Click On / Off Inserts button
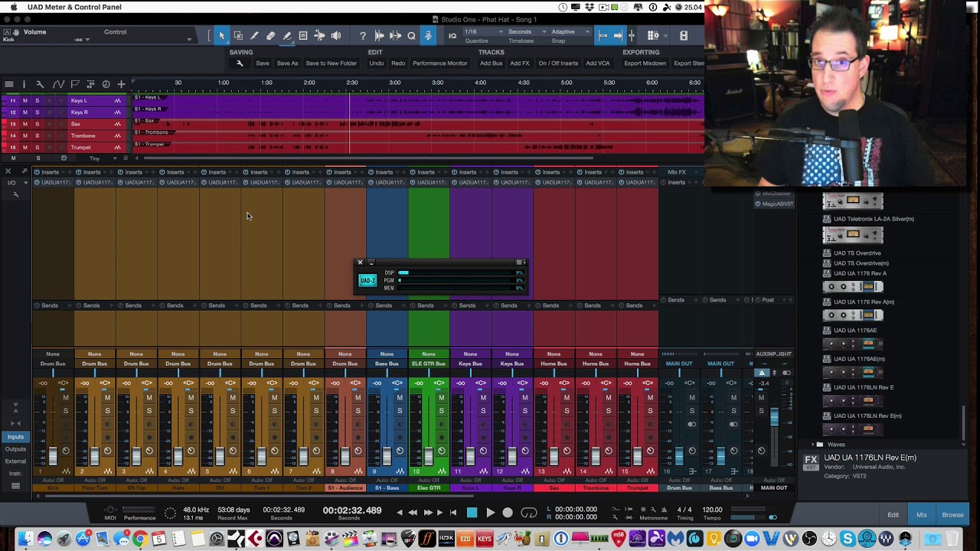The width and height of the screenshot is (980, 551). (558, 64)
